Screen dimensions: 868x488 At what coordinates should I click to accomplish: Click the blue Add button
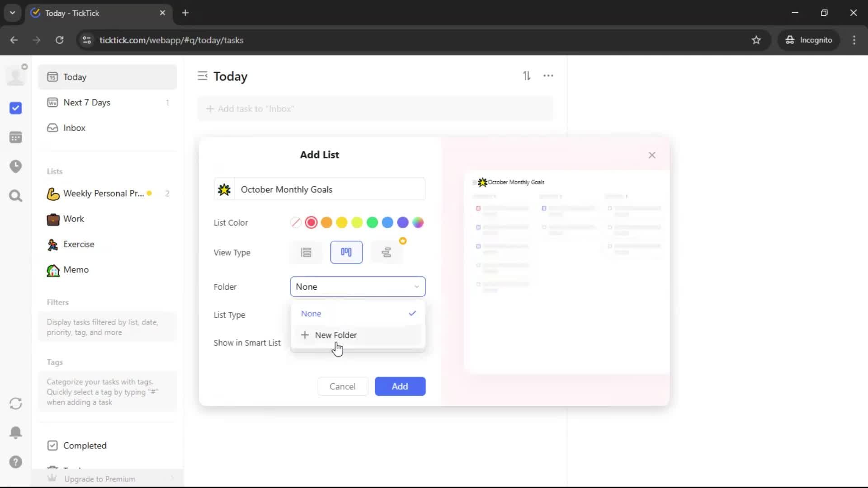pyautogui.click(x=400, y=386)
